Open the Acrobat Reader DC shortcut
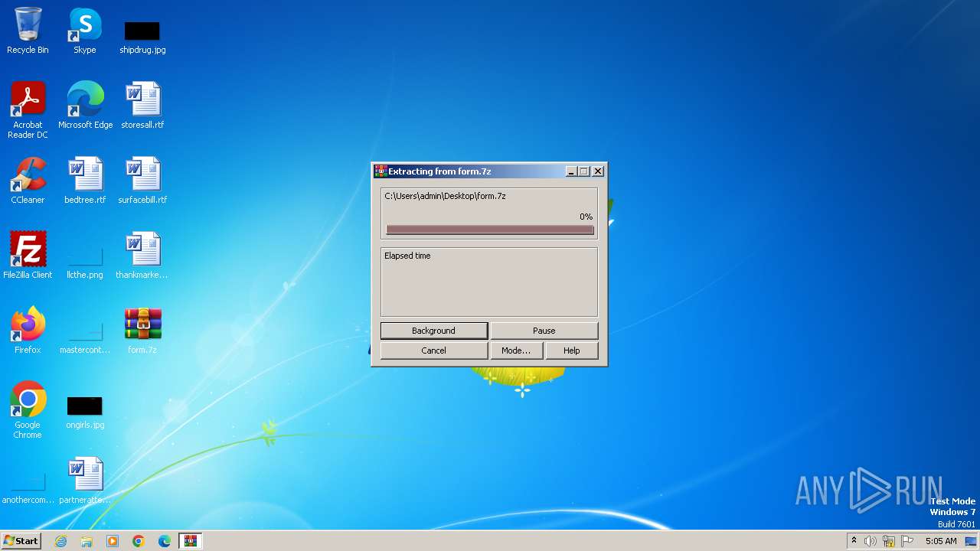 click(28, 109)
